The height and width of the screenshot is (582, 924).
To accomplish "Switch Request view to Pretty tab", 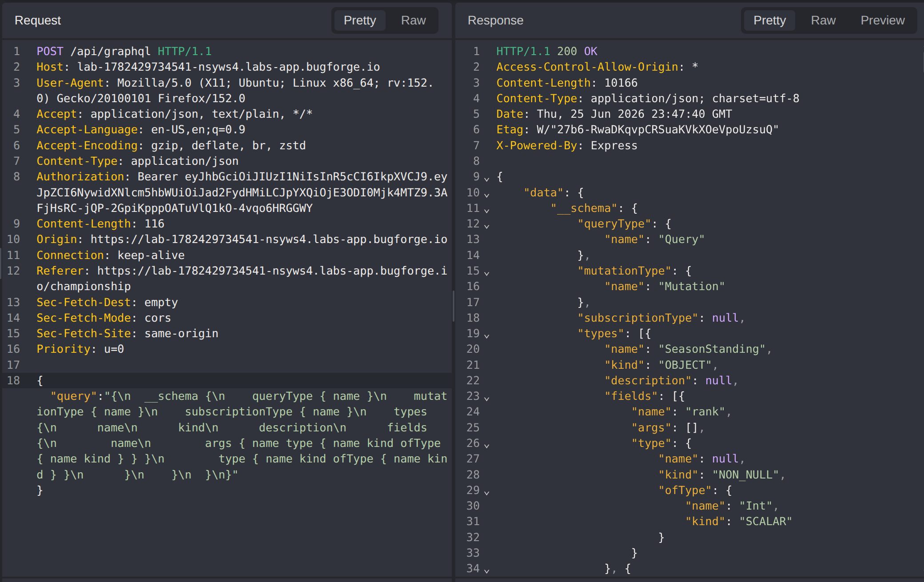I will (359, 20).
